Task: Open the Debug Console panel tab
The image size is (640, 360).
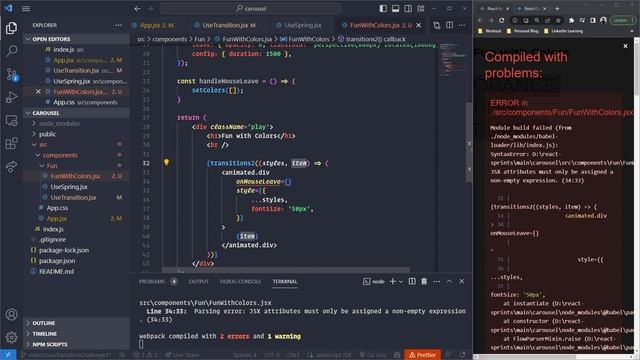Action: coord(240,282)
